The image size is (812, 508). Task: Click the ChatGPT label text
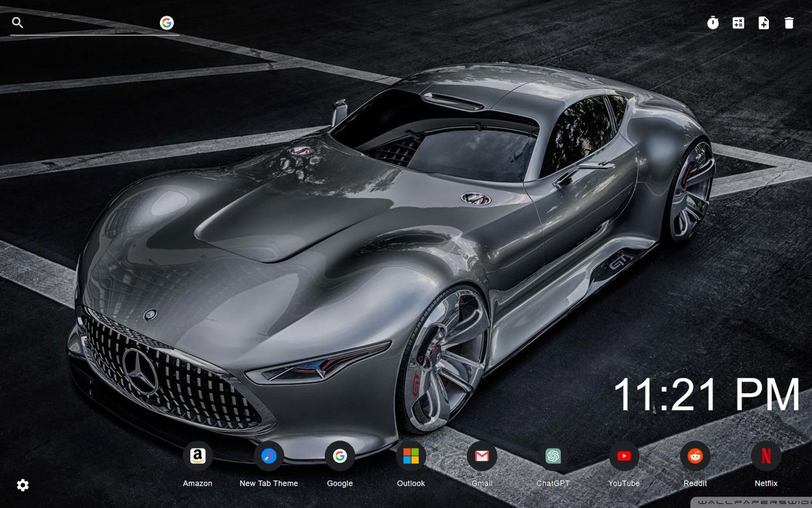[553, 483]
